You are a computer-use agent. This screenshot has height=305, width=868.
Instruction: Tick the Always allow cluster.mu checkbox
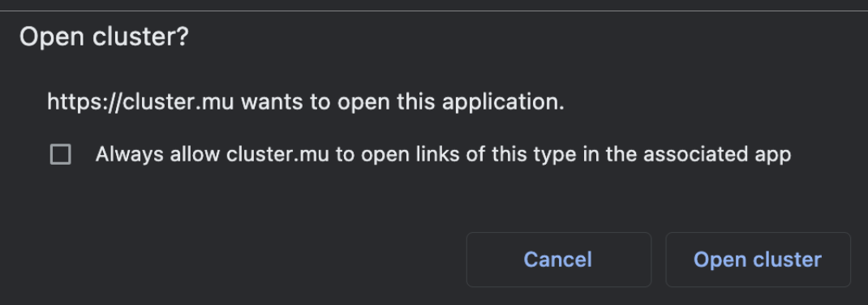coord(60,154)
